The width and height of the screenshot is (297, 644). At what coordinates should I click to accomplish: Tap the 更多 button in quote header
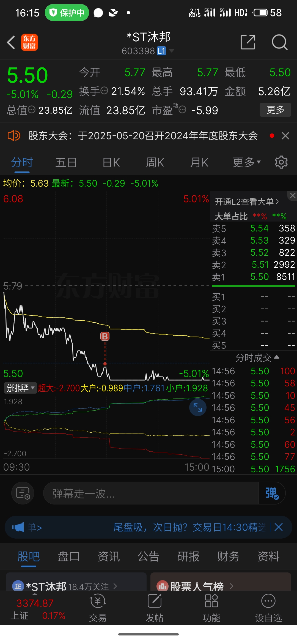(x=275, y=110)
